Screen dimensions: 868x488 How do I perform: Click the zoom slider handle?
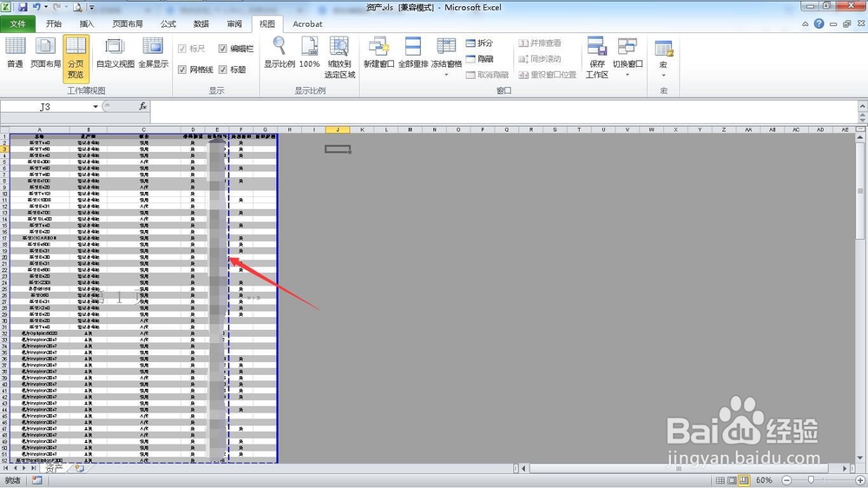(x=811, y=480)
